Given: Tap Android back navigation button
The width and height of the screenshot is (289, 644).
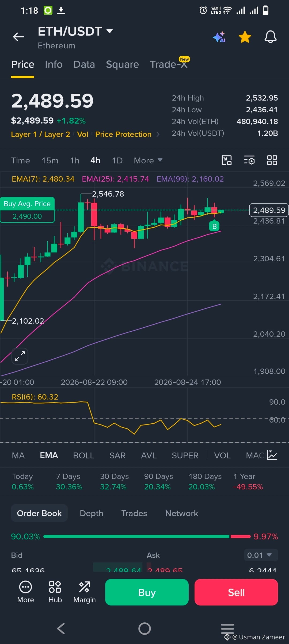Looking at the screenshot, I should tap(61, 628).
